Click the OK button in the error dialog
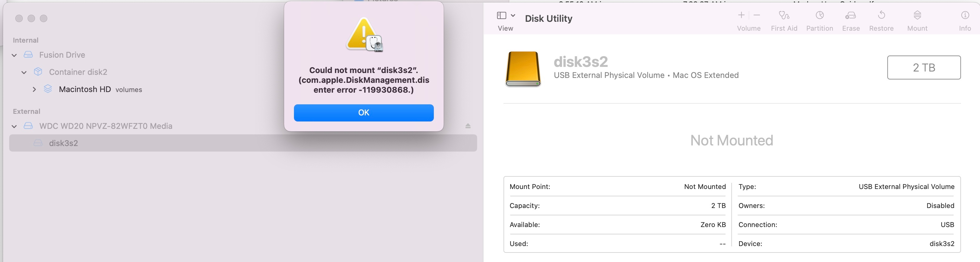The height and width of the screenshot is (262, 980). [x=363, y=113]
